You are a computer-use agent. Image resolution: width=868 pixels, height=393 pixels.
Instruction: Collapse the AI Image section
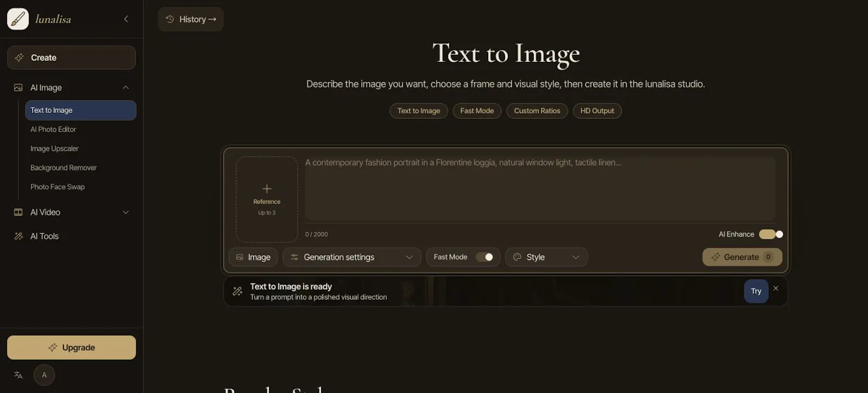tap(126, 87)
